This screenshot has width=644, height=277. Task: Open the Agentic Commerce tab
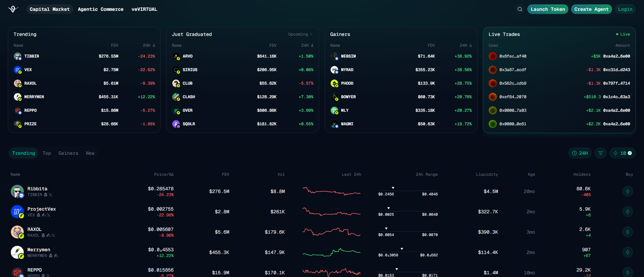click(x=101, y=9)
